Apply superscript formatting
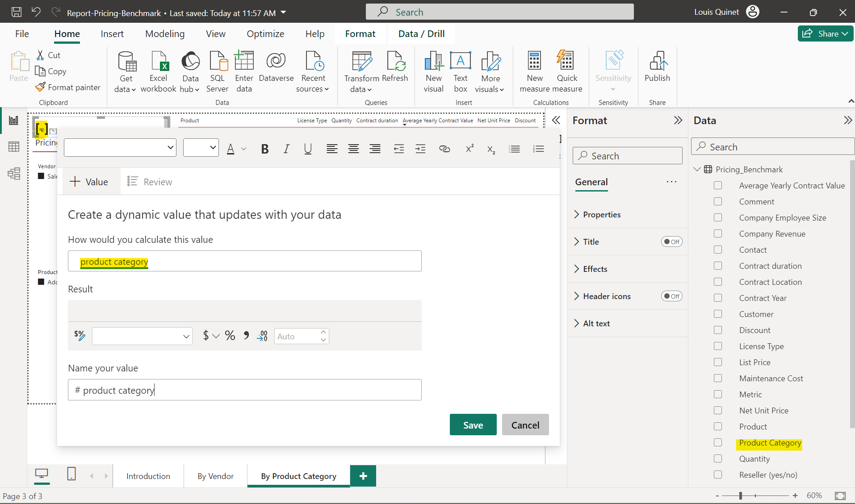This screenshot has width=855, height=504. 469,149
